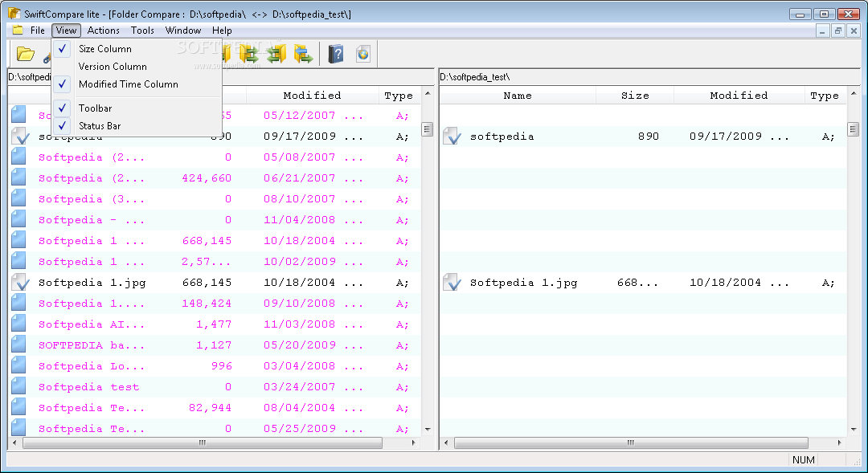This screenshot has height=473, width=868.
Task: Click checkmark icon of right pane Softpedia 1.jpg
Action: click(452, 282)
